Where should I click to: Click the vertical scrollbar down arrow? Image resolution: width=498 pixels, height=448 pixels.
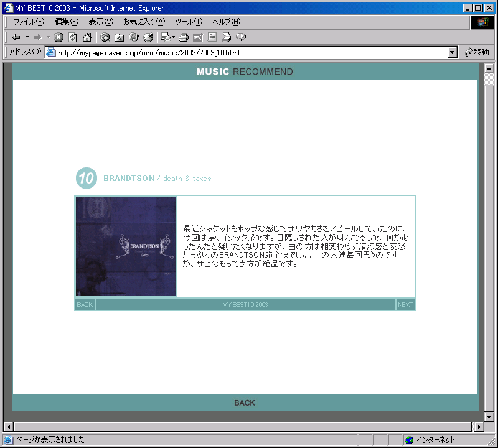point(489,416)
